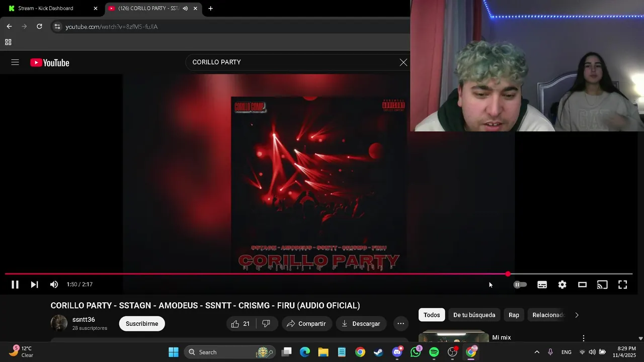Mute the video player volume
Image resolution: width=644 pixels, height=362 pixels.
click(54, 285)
